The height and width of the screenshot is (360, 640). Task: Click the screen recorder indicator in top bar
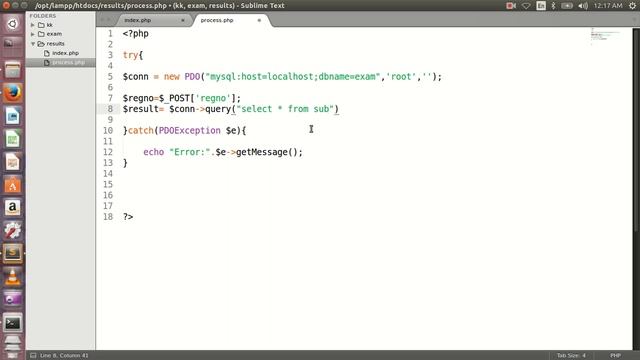click(511, 6)
